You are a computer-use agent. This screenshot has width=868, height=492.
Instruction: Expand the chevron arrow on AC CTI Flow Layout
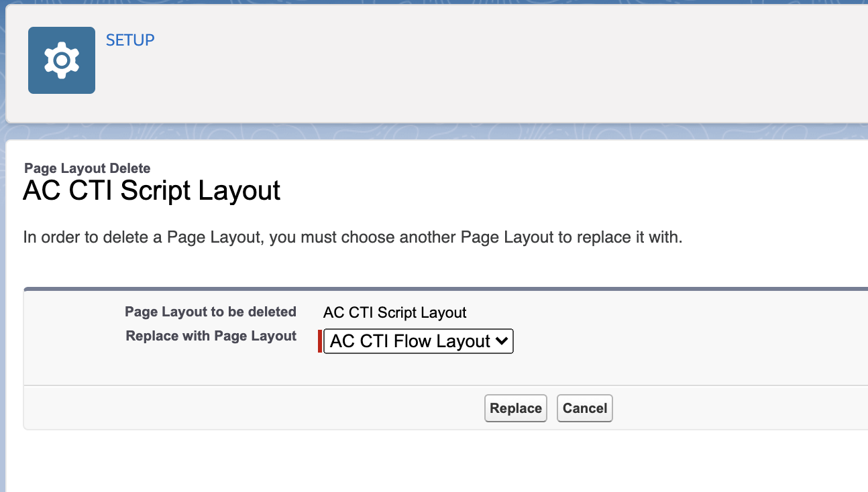point(501,341)
